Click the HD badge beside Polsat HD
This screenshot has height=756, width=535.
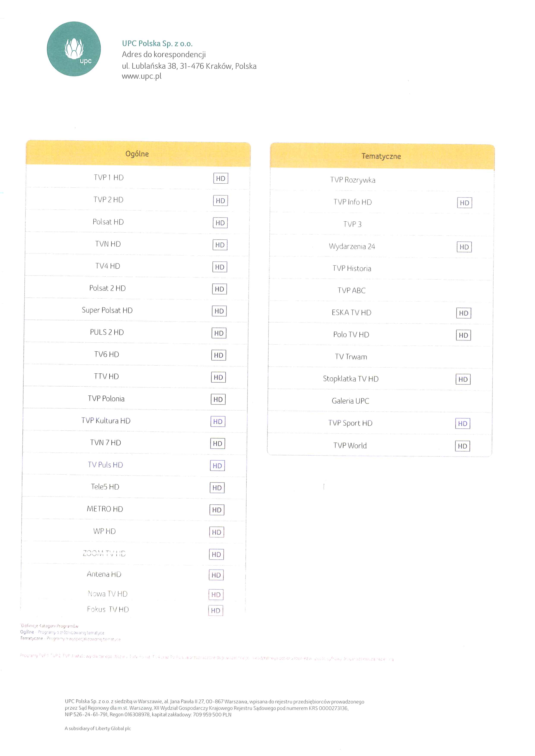point(220,223)
